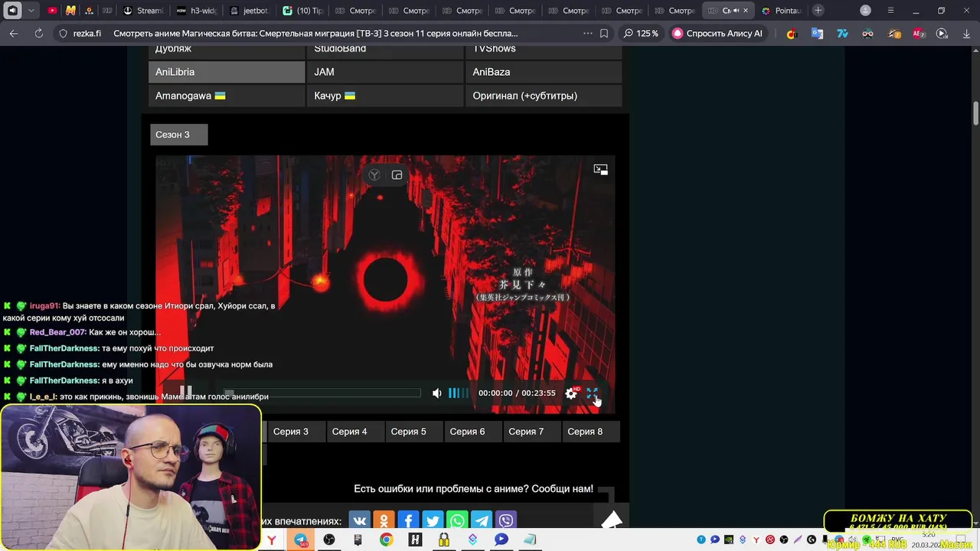The height and width of the screenshot is (551, 980).
Task: Open Telegram from the taskbar
Action: [300, 540]
